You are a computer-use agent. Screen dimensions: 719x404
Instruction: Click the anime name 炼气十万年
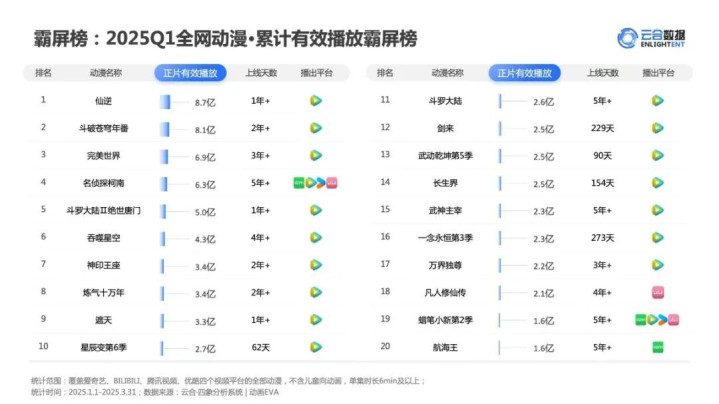pyautogui.click(x=104, y=293)
